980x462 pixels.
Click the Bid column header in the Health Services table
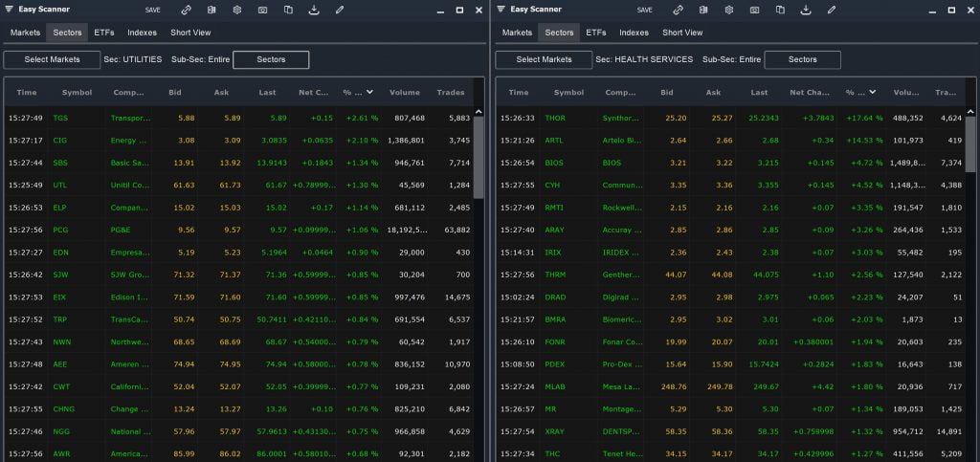(667, 93)
